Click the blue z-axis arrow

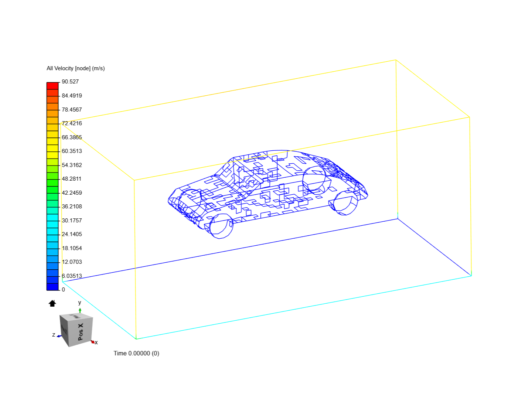[58, 336]
